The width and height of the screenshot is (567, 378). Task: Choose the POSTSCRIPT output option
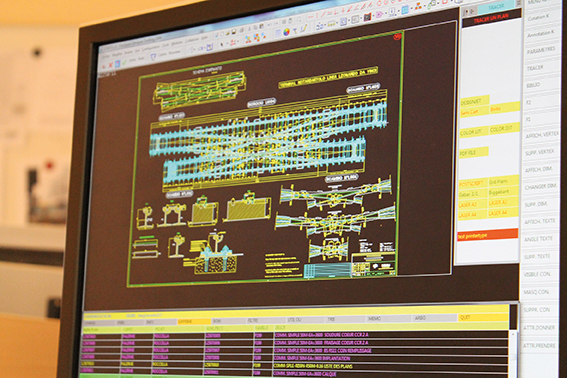point(472,184)
